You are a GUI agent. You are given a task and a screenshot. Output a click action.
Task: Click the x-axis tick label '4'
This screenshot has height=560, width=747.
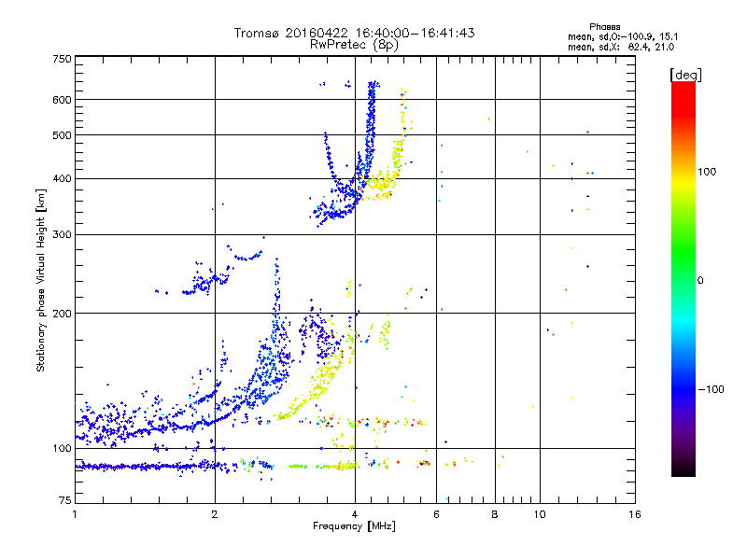point(355,514)
